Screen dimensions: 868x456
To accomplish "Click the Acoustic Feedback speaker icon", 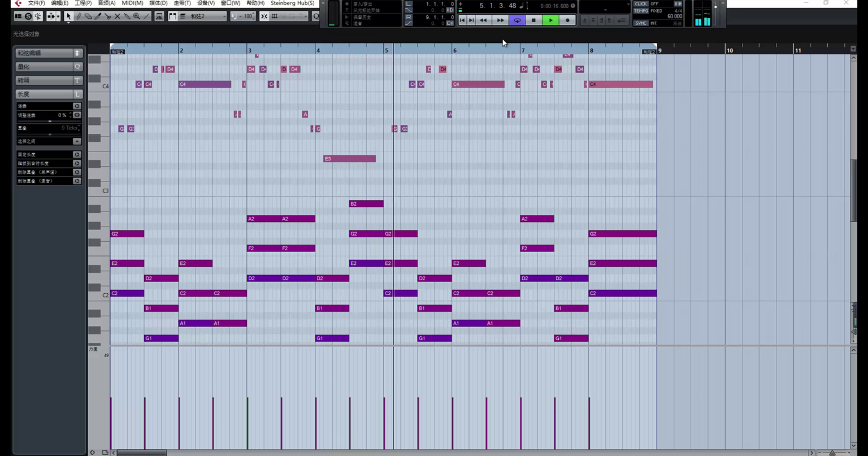I will click(x=38, y=16).
